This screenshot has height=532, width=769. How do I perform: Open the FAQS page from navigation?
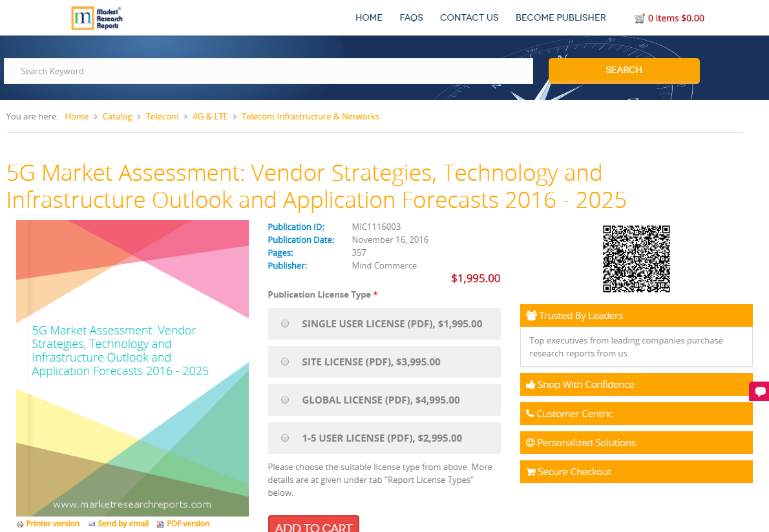[411, 17]
